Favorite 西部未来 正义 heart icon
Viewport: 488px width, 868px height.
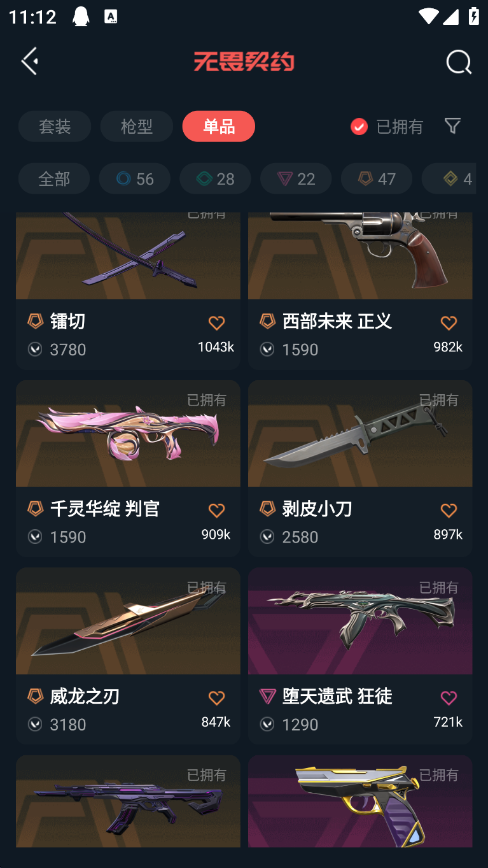449,324
